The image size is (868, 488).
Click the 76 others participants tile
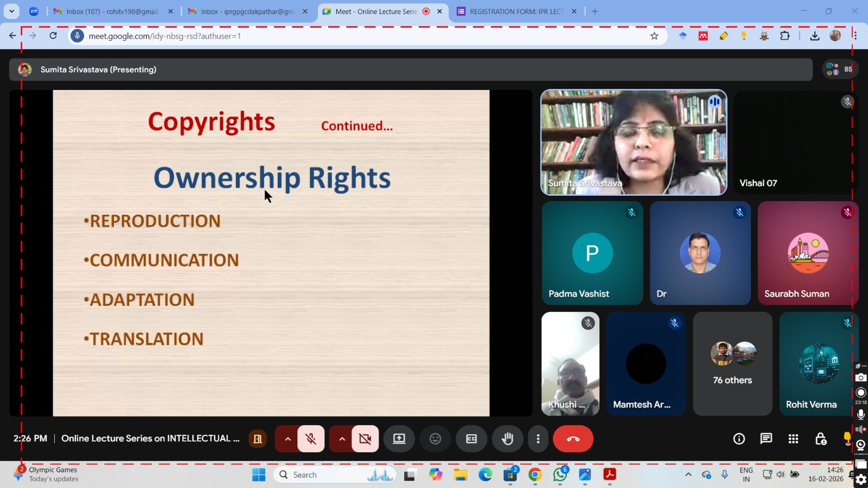[x=732, y=364]
